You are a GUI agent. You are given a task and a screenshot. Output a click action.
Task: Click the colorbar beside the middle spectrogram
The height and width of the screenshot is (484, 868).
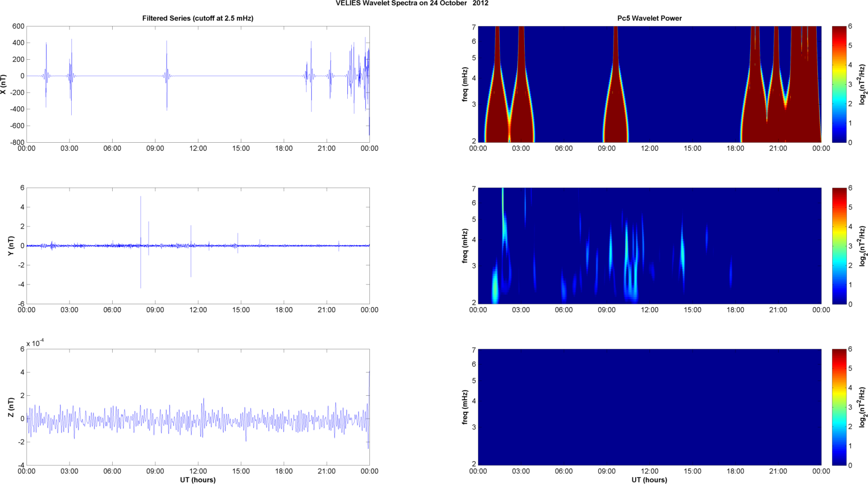pyautogui.click(x=840, y=246)
